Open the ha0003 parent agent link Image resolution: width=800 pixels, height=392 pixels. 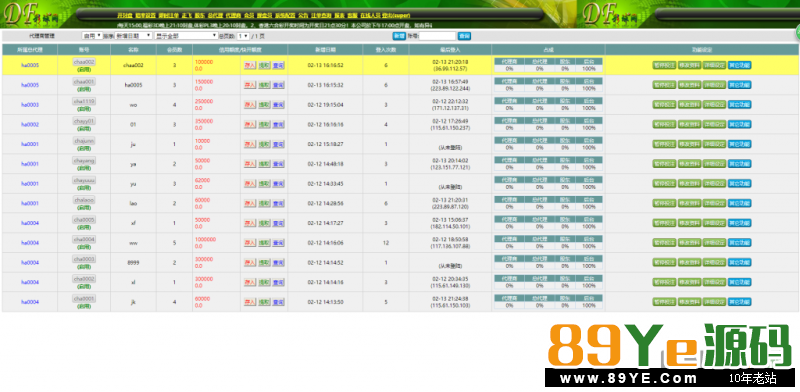[x=30, y=105]
